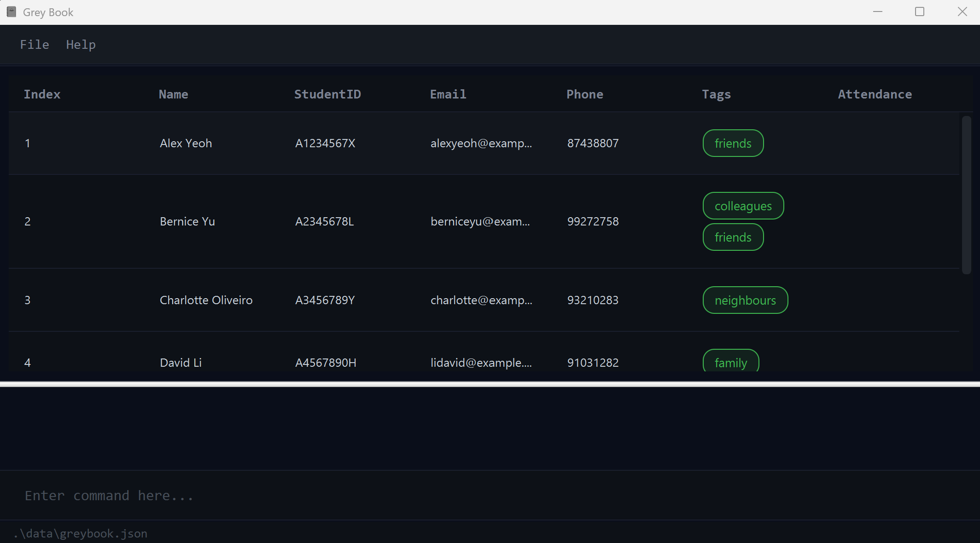Select student ID A3456789Y
980x543 pixels.
(325, 300)
